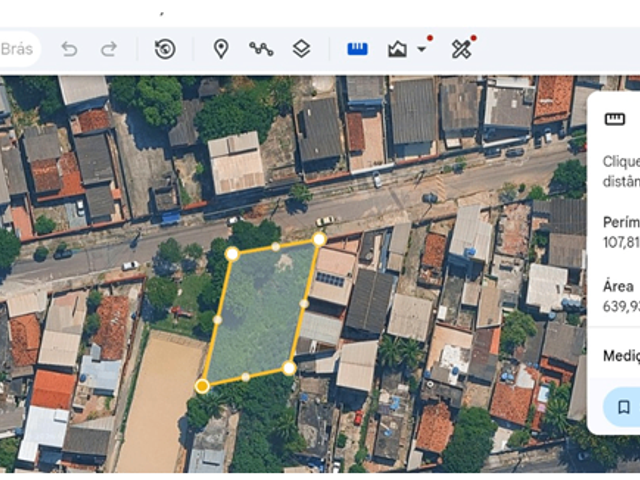Image resolution: width=640 pixels, height=480 pixels.
Task: Open the layers overlay tool
Action: (302, 49)
